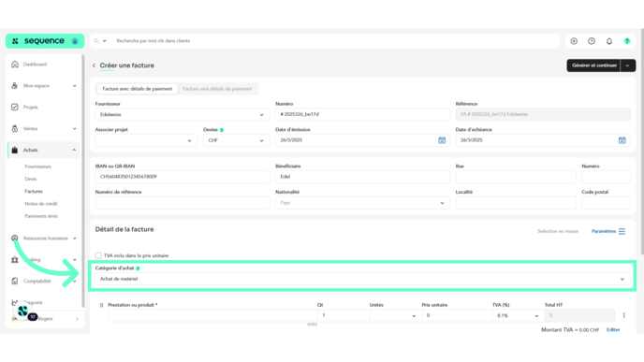Toggle TVA inclu dans le prix unitaire
This screenshot has width=644, height=362.
(98, 255)
